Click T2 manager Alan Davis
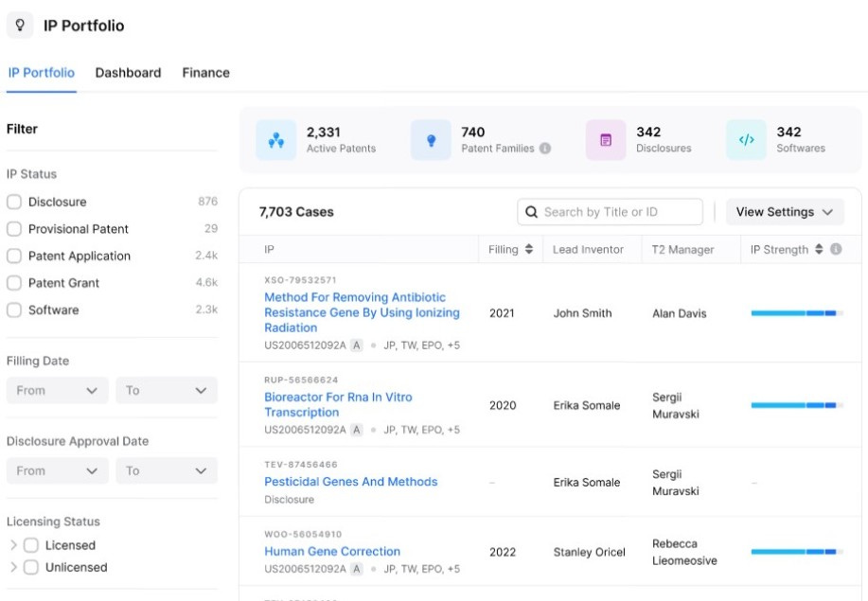 [x=680, y=313]
